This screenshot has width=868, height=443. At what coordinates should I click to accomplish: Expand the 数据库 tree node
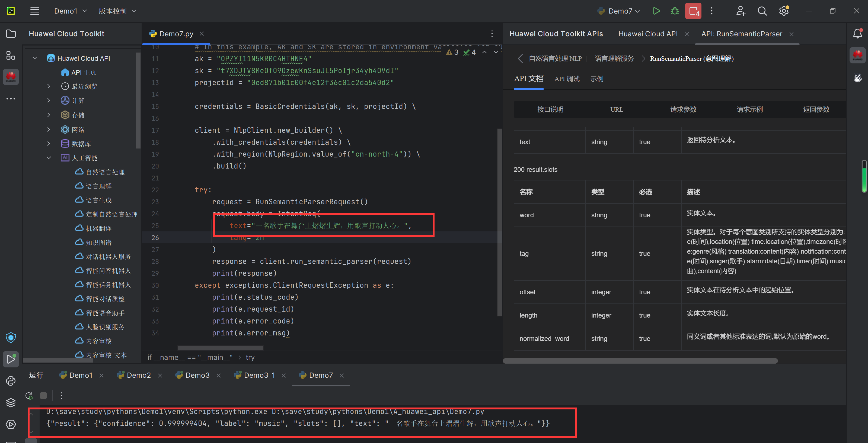(49, 144)
